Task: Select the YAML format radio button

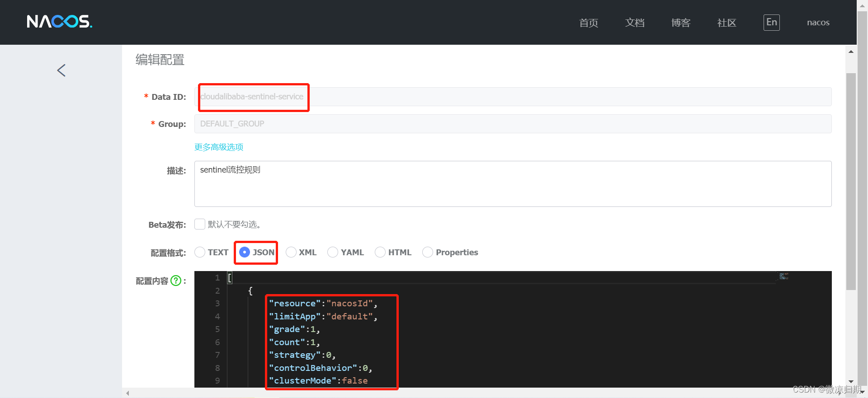Action: coord(333,252)
